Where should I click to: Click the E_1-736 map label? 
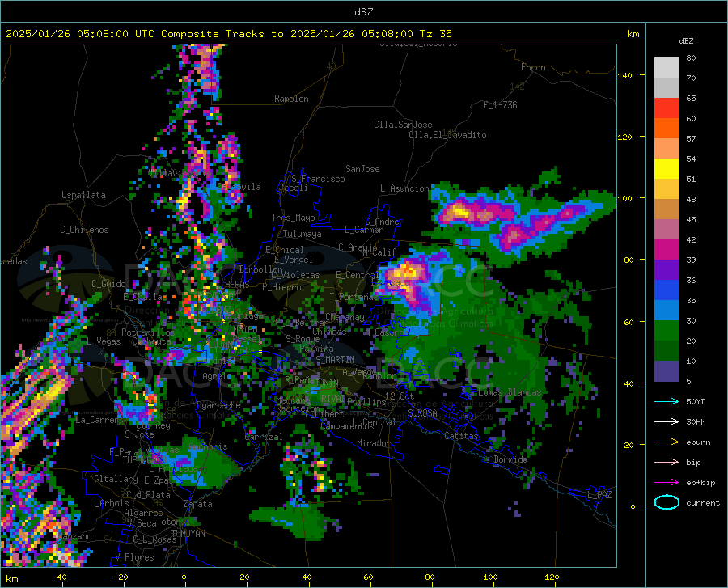[x=500, y=105]
